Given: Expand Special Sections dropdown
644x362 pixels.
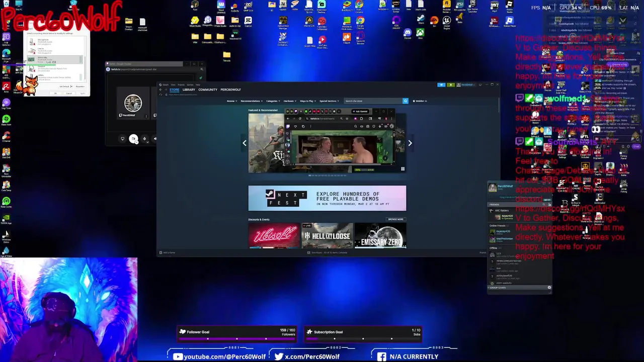Looking at the screenshot, I should pos(329,101).
